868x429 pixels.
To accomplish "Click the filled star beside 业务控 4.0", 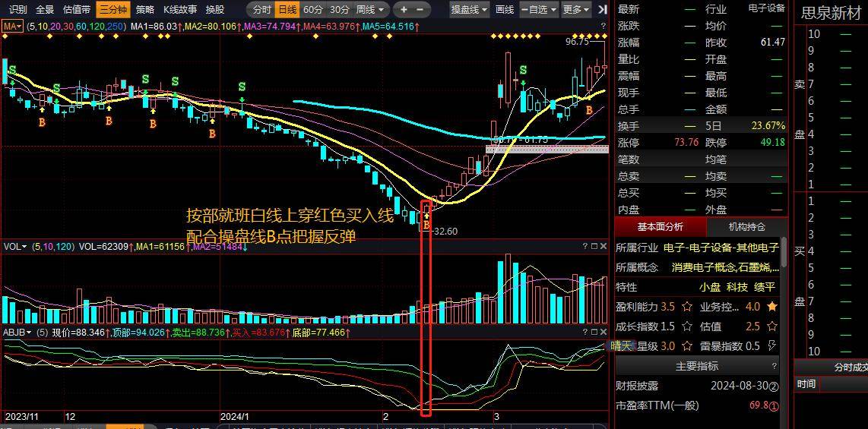I will click(772, 306).
